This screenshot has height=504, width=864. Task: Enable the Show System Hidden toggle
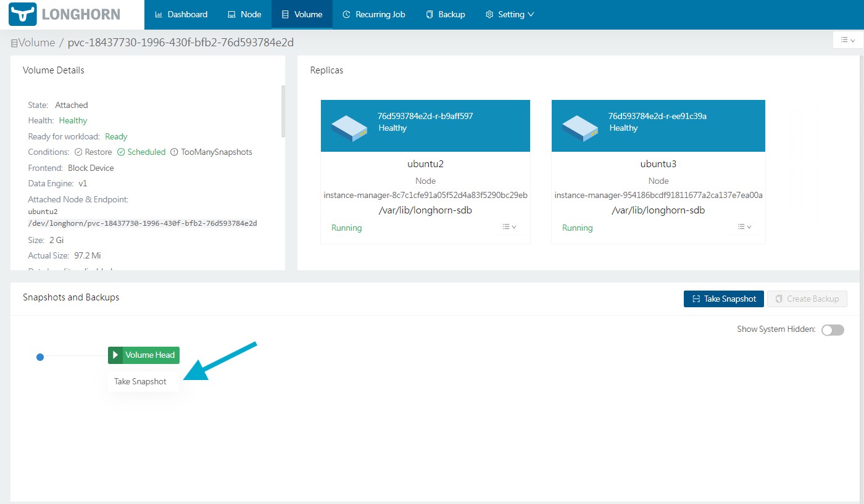(833, 330)
